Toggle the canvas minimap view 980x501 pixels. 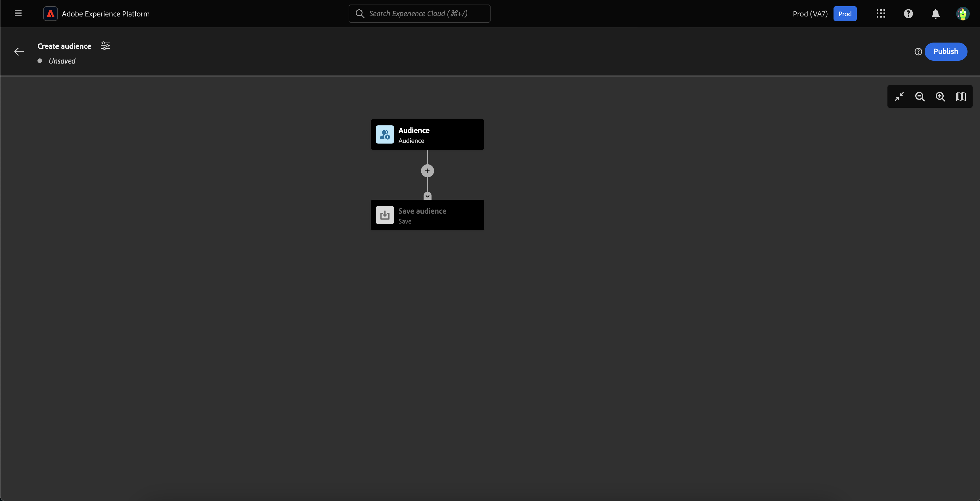click(961, 96)
